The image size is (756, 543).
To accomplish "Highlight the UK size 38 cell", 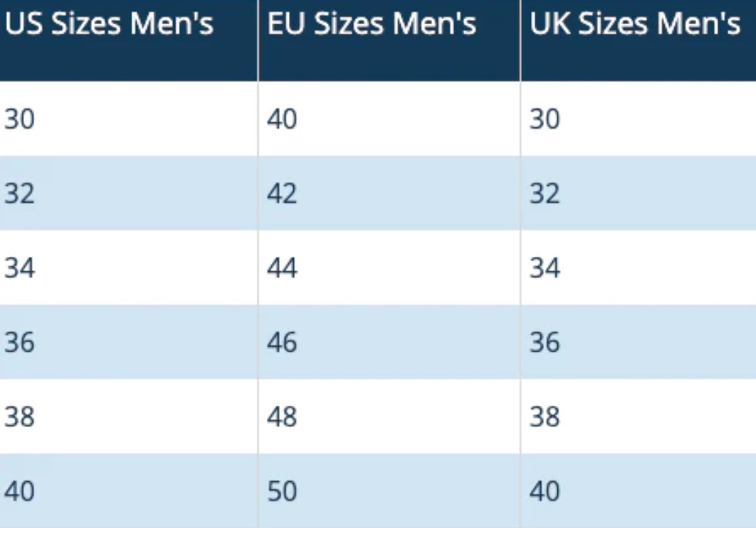I will click(x=545, y=417).
